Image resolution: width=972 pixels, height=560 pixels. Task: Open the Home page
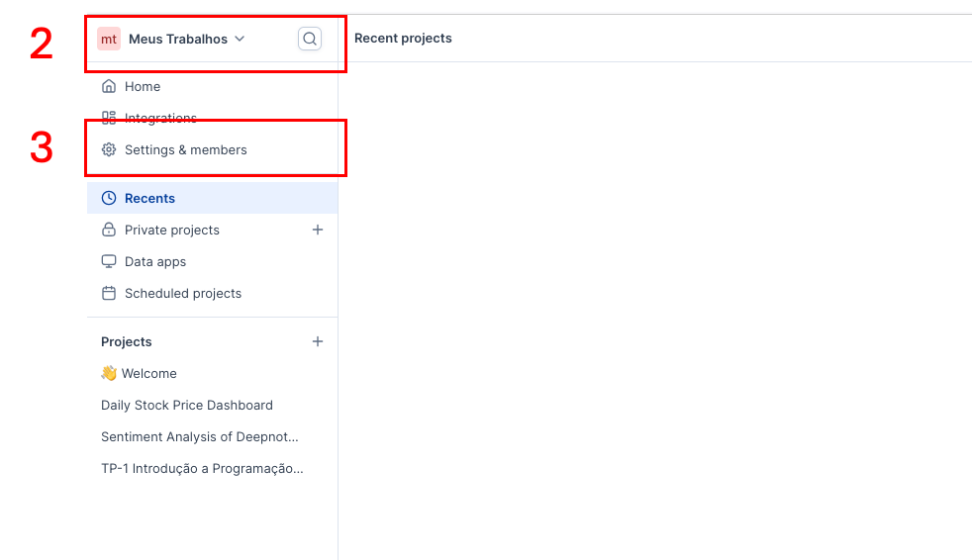coord(143,86)
